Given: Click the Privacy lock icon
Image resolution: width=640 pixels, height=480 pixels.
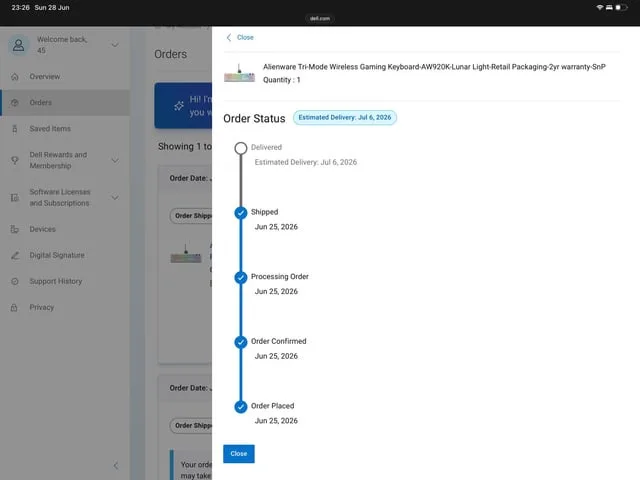Looking at the screenshot, I should [x=14, y=308].
